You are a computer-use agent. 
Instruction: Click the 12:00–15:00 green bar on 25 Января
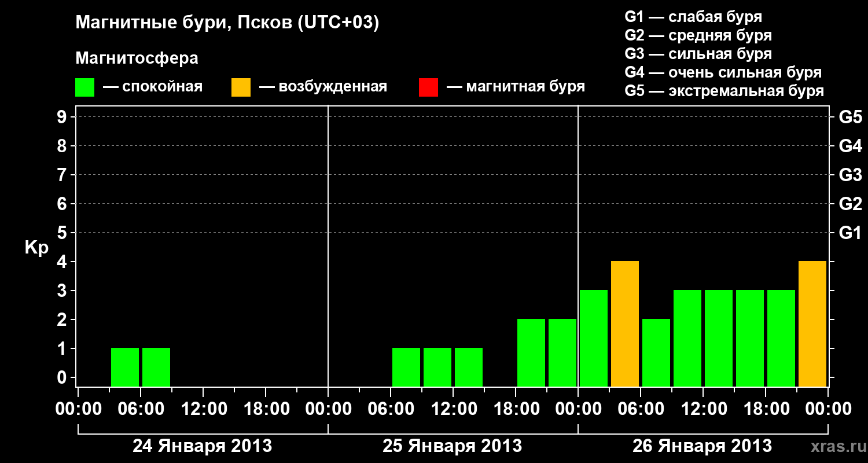(469, 368)
